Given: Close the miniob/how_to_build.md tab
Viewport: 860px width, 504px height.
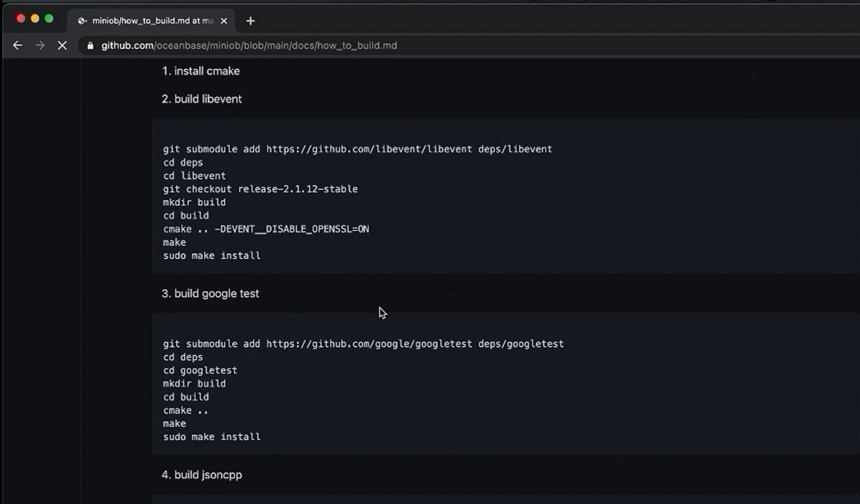Looking at the screenshot, I should (x=224, y=21).
